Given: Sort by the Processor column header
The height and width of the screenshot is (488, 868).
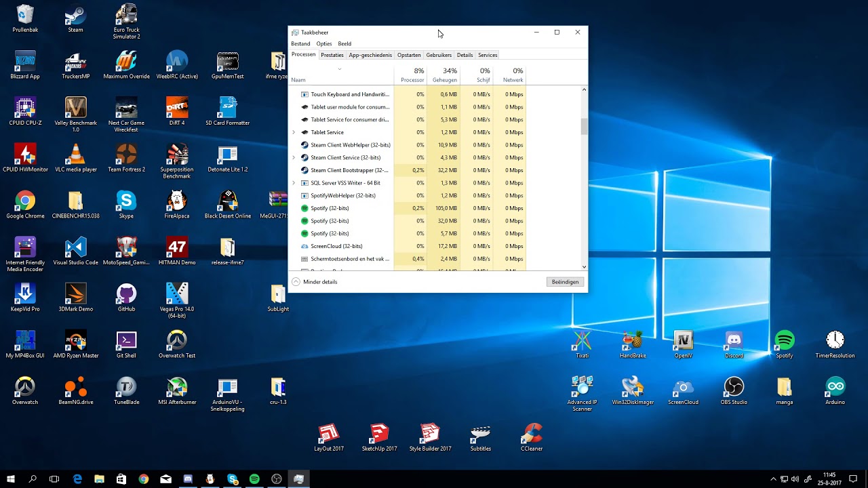Looking at the screenshot, I should click(410, 75).
